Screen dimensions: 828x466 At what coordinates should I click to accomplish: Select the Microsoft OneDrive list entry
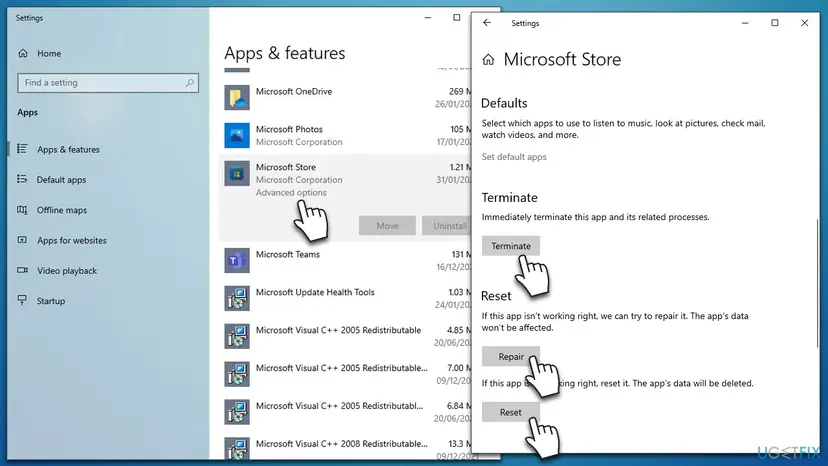coord(345,98)
